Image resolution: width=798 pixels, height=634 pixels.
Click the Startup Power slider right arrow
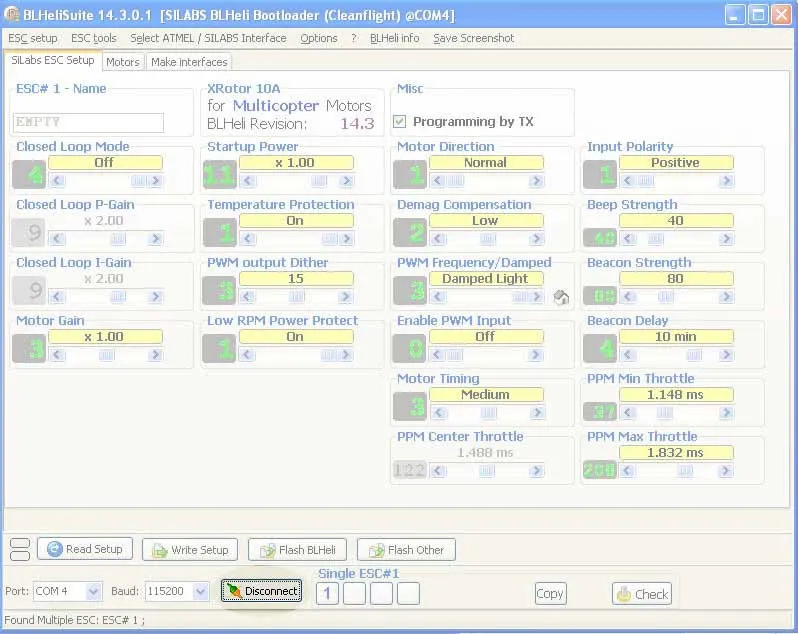coord(346,181)
